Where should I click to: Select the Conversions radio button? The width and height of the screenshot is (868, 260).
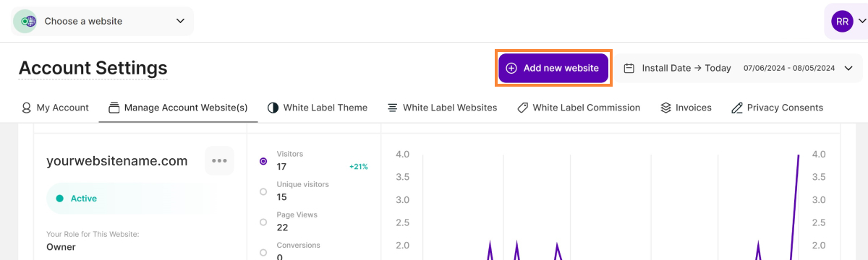pos(263,252)
